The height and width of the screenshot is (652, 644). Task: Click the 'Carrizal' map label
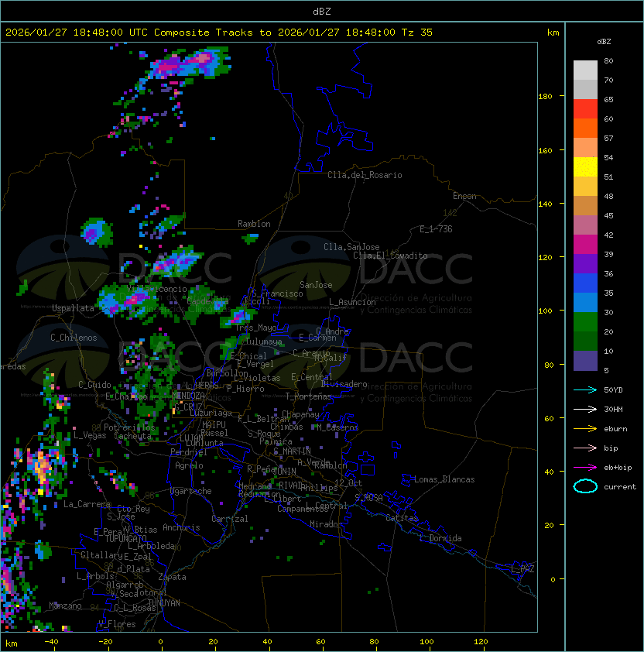click(x=230, y=519)
